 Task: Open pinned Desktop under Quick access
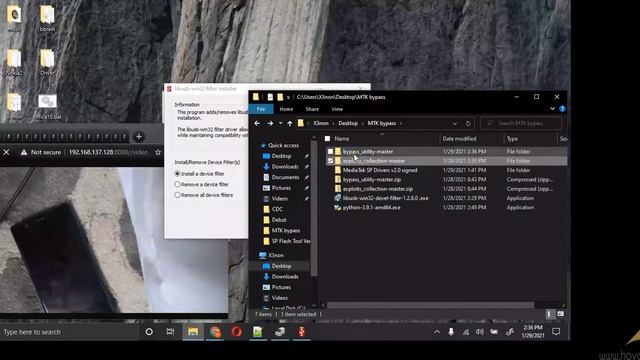[x=281, y=156]
